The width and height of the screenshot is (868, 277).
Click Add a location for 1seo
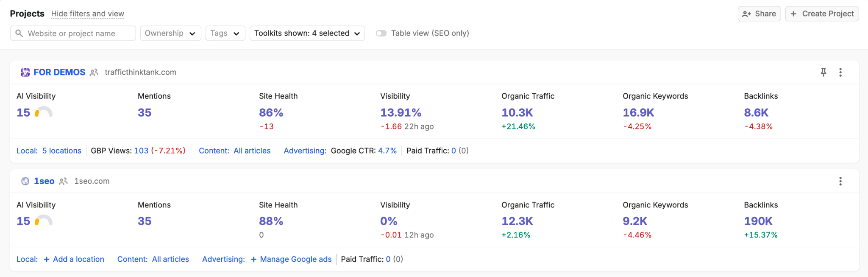tap(74, 259)
